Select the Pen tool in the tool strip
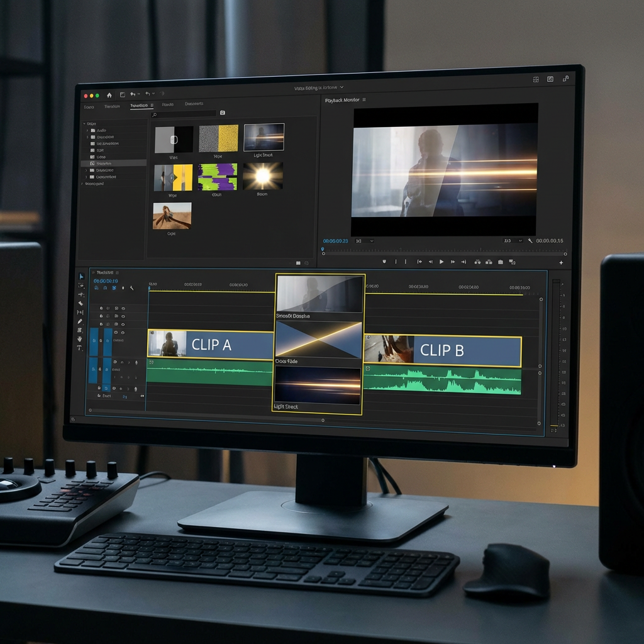Image resolution: width=644 pixels, height=644 pixels. [x=80, y=322]
